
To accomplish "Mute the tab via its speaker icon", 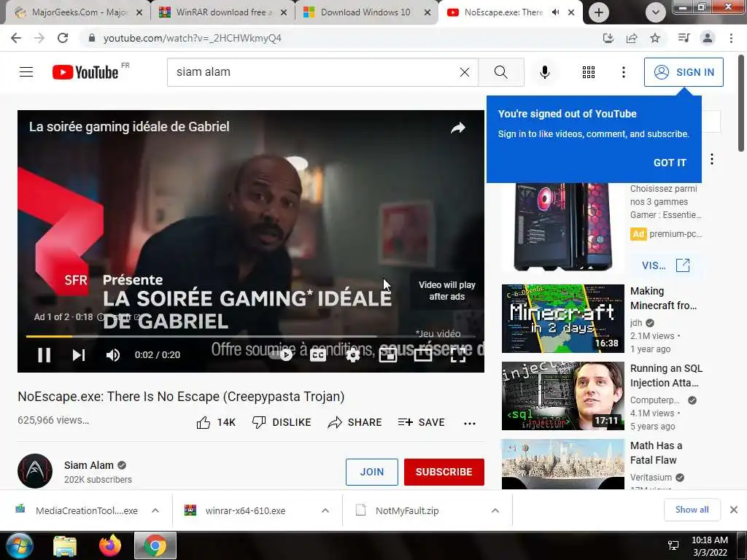I will pos(555,12).
